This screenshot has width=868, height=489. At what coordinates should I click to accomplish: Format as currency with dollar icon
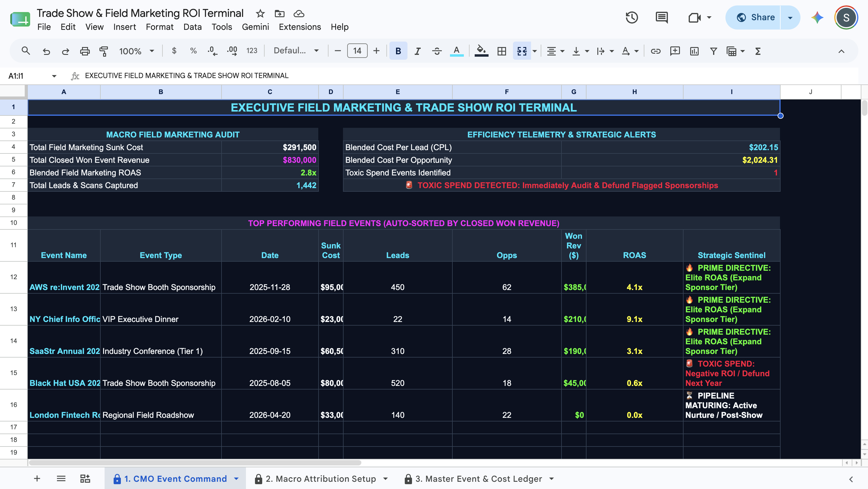point(174,51)
